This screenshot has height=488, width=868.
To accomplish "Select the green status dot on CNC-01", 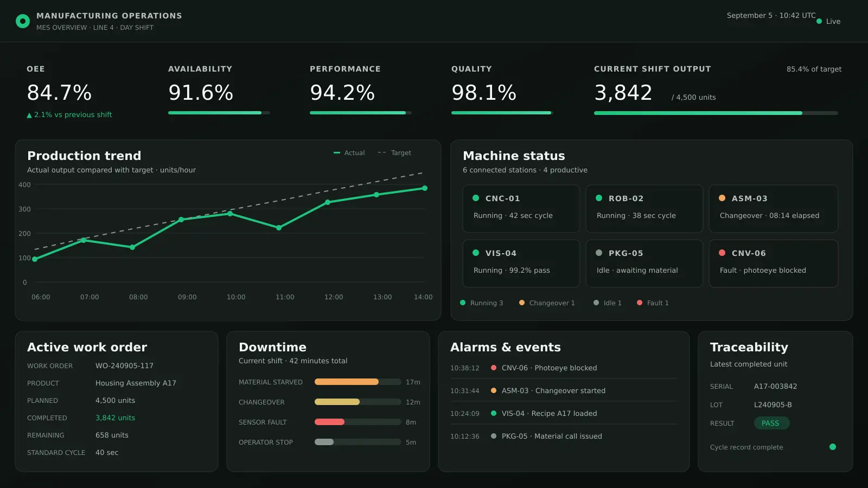I will click(476, 198).
